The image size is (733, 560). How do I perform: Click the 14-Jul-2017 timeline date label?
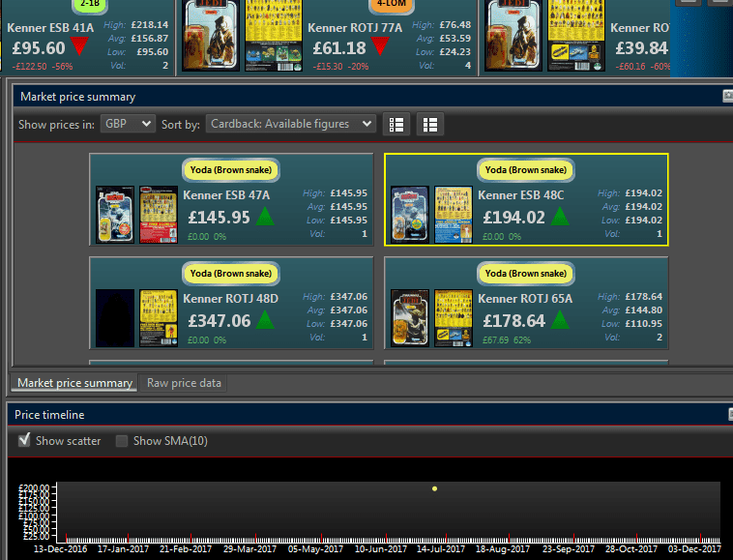coord(440,549)
